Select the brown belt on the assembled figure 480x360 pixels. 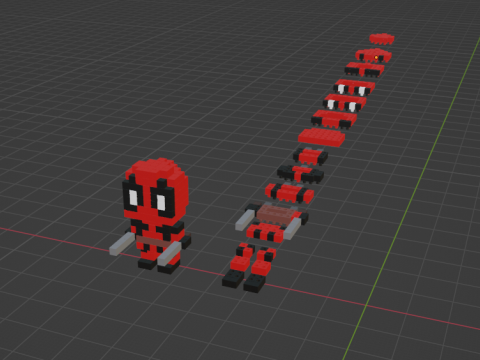(154, 241)
